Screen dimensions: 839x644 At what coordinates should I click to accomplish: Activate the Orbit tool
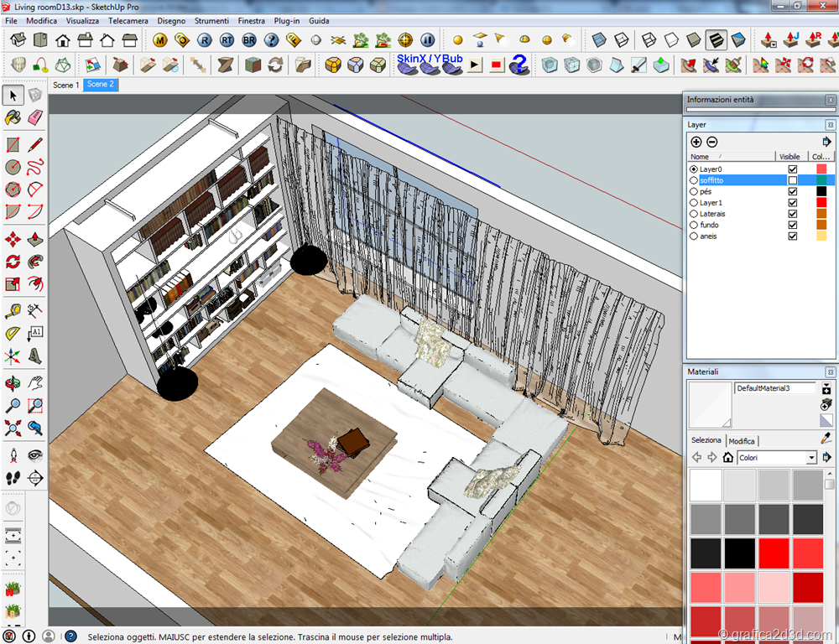click(13, 383)
